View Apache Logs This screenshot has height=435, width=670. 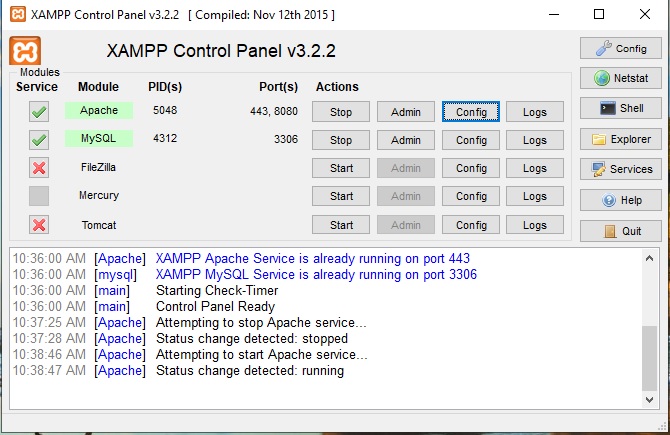535,112
